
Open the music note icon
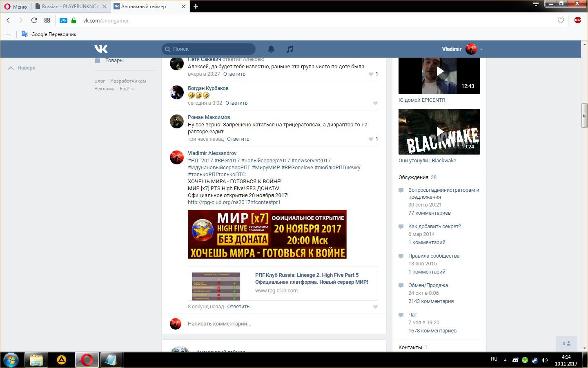point(290,49)
